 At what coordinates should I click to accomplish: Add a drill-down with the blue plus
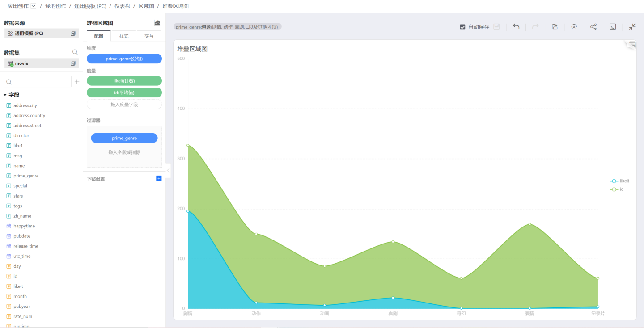(x=159, y=178)
